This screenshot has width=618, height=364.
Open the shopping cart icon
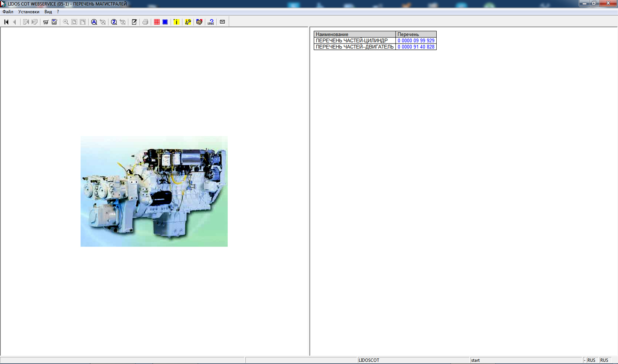click(x=46, y=22)
